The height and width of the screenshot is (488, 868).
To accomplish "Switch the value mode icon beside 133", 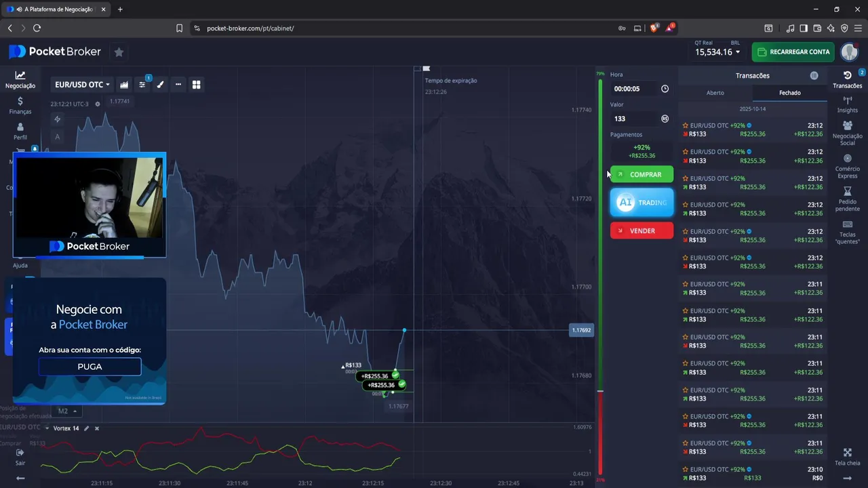I will click(x=665, y=119).
